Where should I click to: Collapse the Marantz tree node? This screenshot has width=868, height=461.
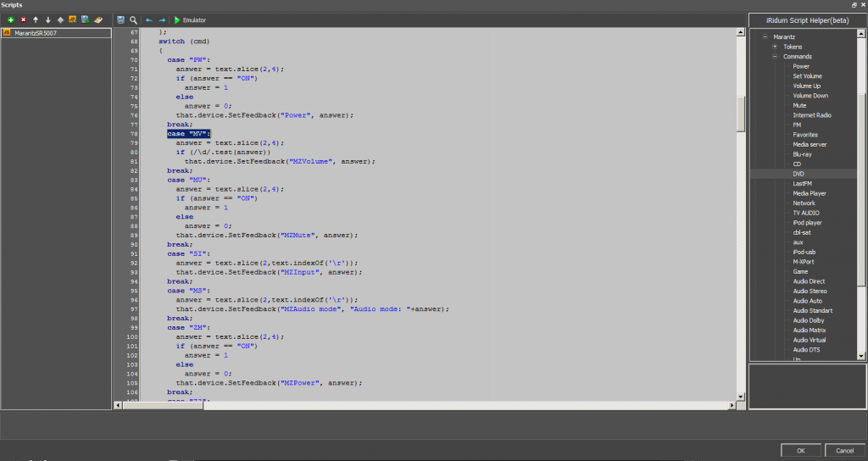point(765,37)
